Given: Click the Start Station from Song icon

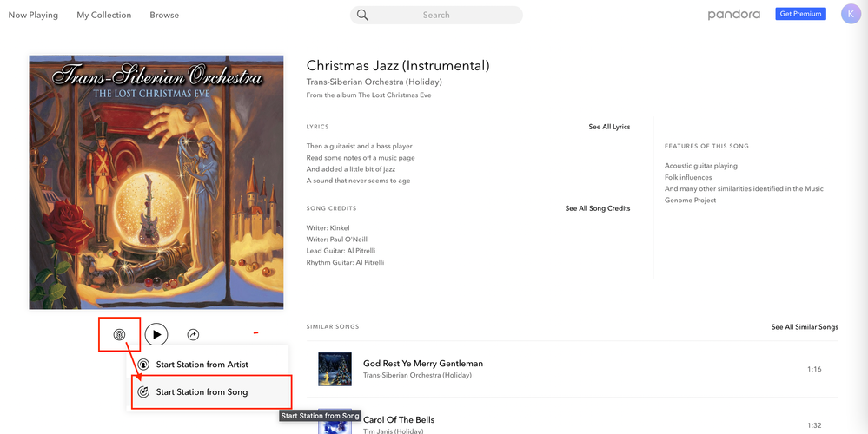Looking at the screenshot, I should click(x=143, y=392).
